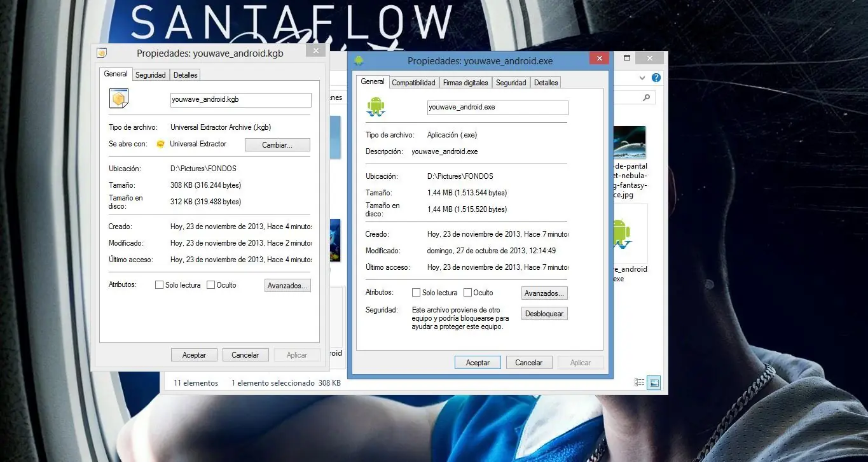Screen dimensions: 868x462
Task: Click the '308 KB (316.244 bytes)' size value
Action: (206, 185)
